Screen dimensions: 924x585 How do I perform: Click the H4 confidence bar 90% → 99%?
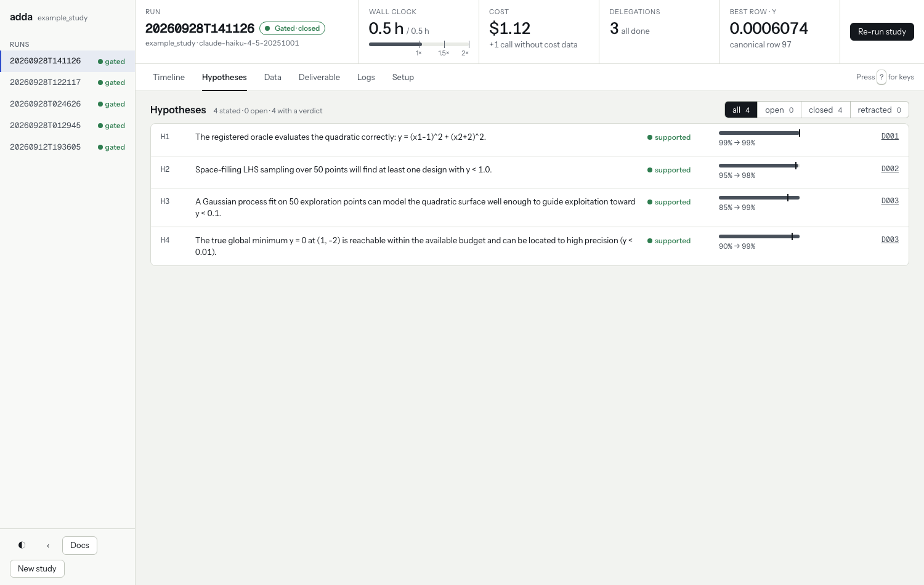[759, 236]
